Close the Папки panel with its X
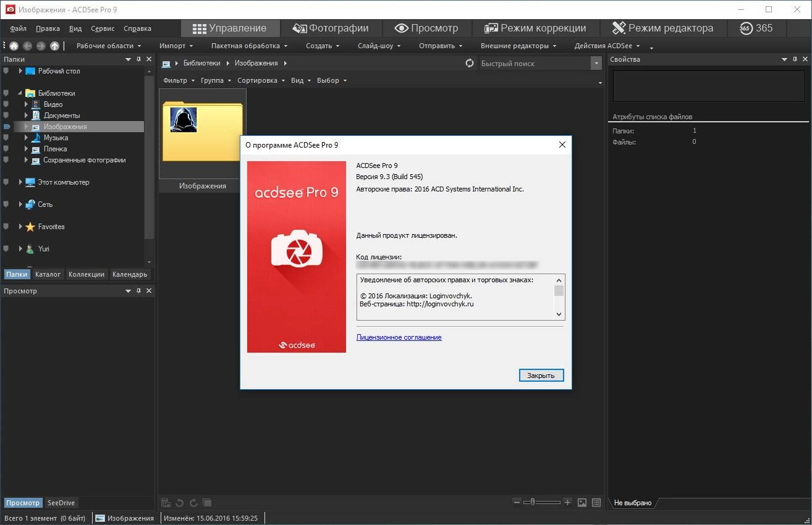The image size is (812, 525). (149, 59)
